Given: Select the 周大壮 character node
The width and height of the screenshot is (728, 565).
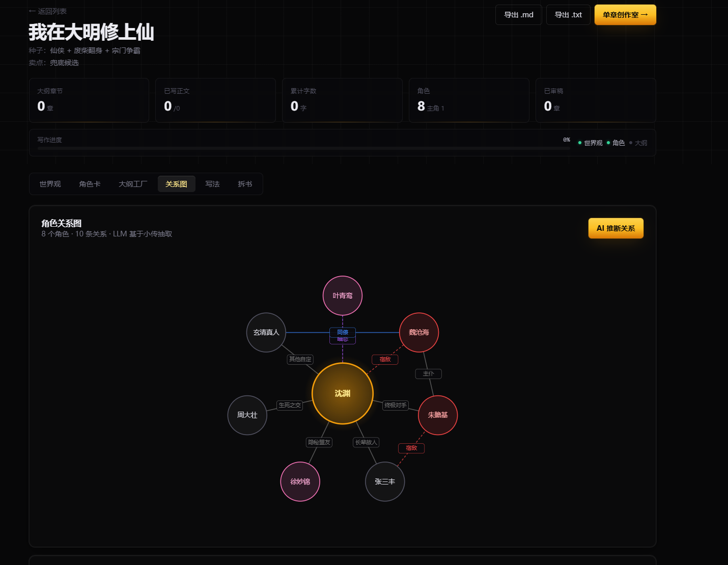Looking at the screenshot, I should [x=247, y=415].
